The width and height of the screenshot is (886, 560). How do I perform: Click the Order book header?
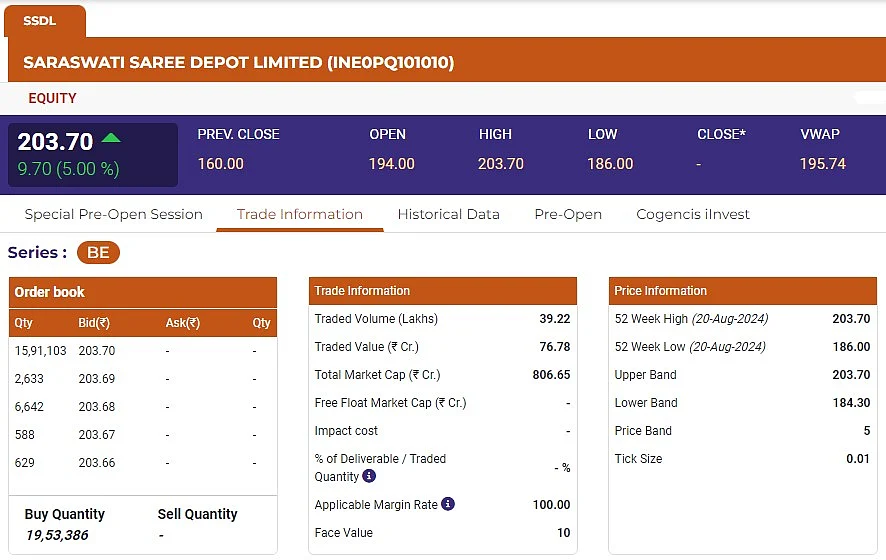click(143, 292)
